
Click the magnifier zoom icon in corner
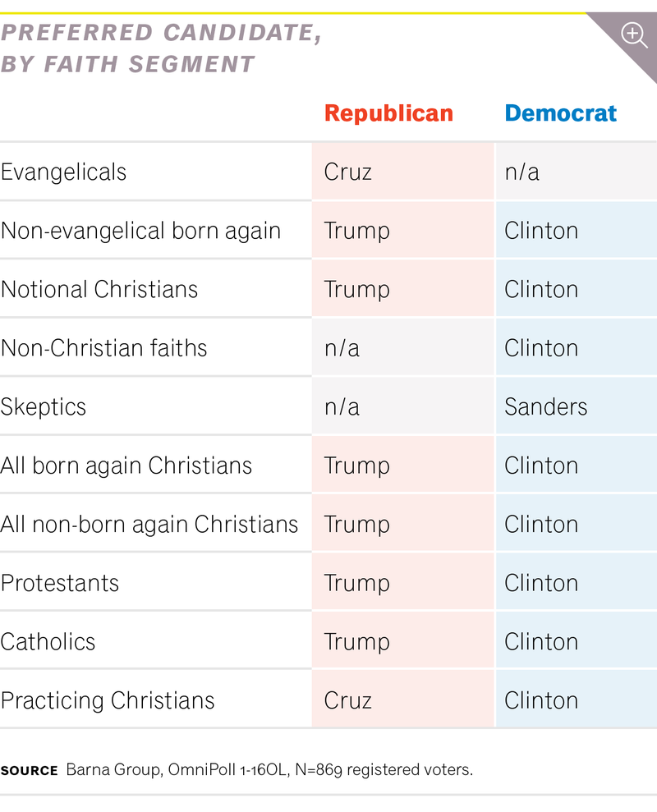coord(634,34)
